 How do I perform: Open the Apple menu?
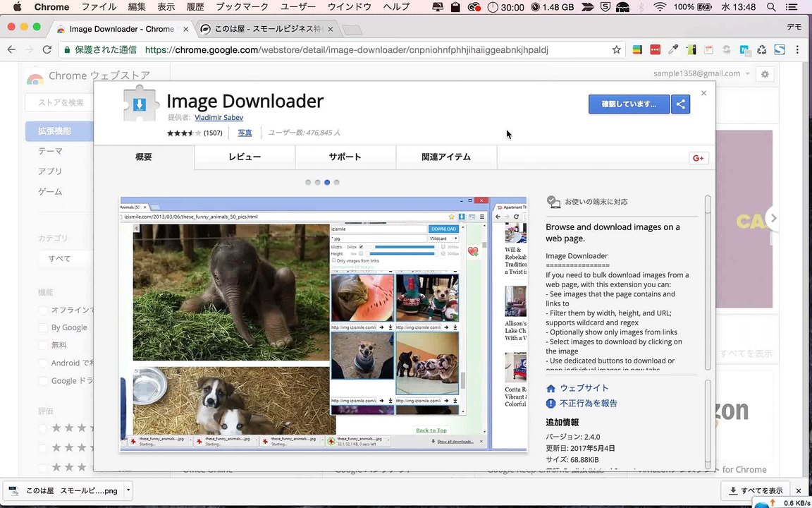[x=17, y=7]
